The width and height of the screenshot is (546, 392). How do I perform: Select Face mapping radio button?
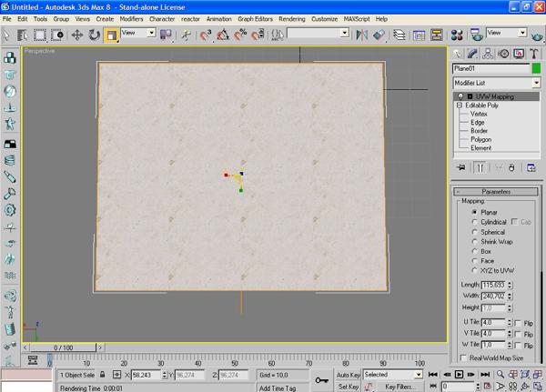click(475, 260)
